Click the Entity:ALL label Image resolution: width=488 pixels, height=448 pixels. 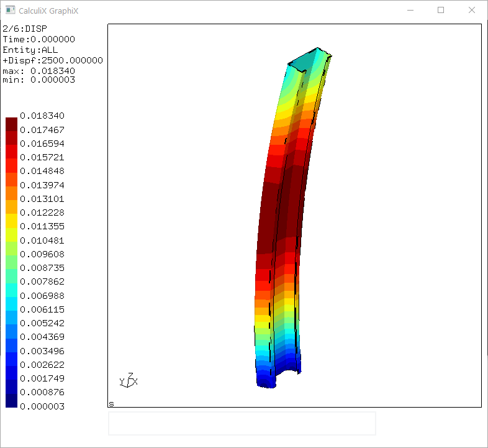click(30, 50)
